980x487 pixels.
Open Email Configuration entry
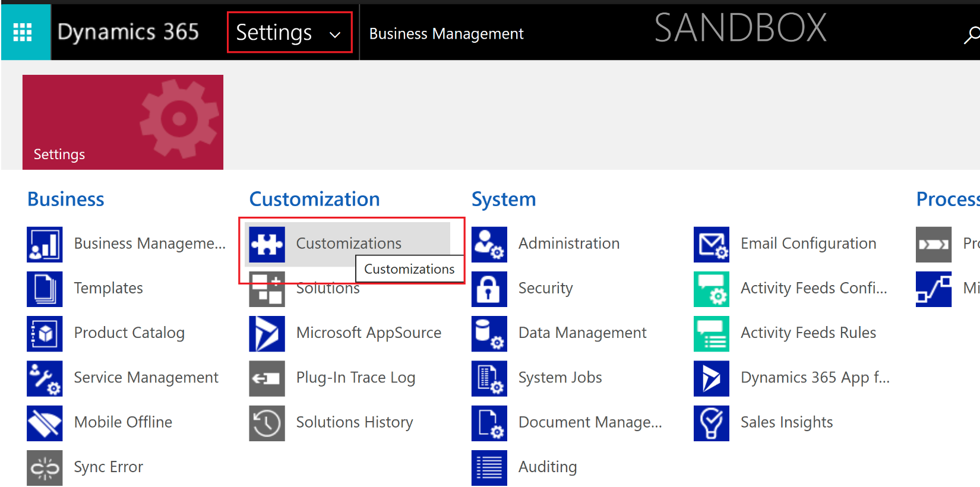[808, 243]
